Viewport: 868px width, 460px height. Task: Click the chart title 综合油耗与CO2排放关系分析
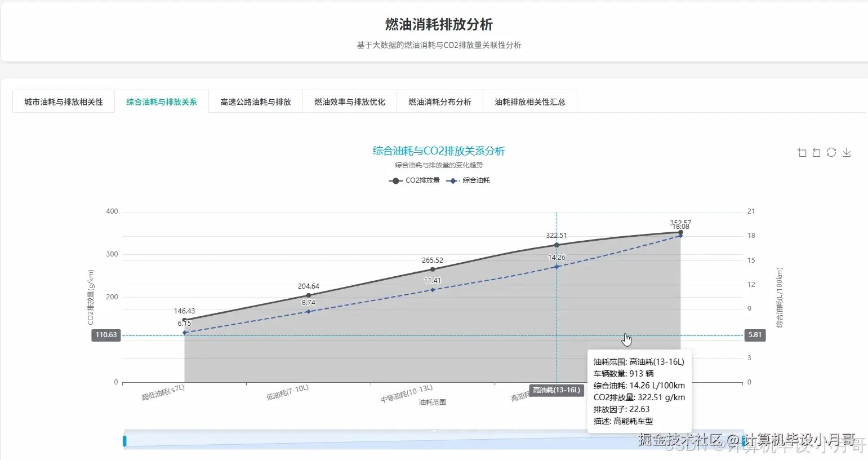pyautogui.click(x=439, y=151)
